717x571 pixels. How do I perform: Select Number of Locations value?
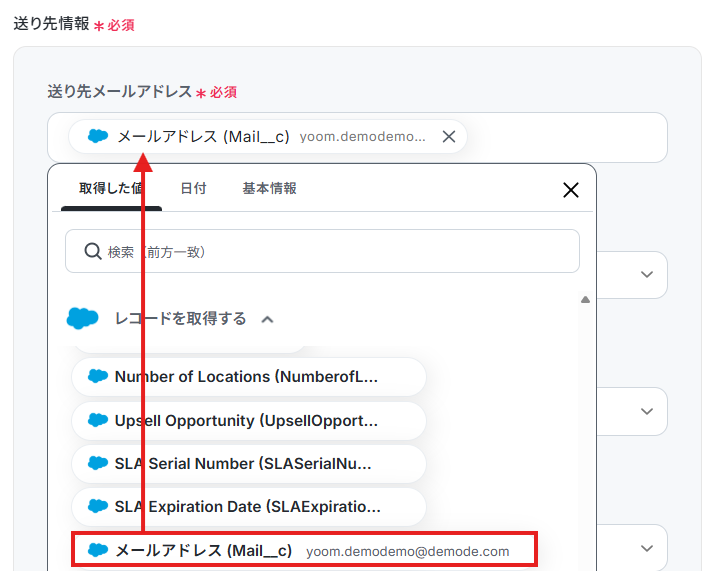(x=249, y=377)
